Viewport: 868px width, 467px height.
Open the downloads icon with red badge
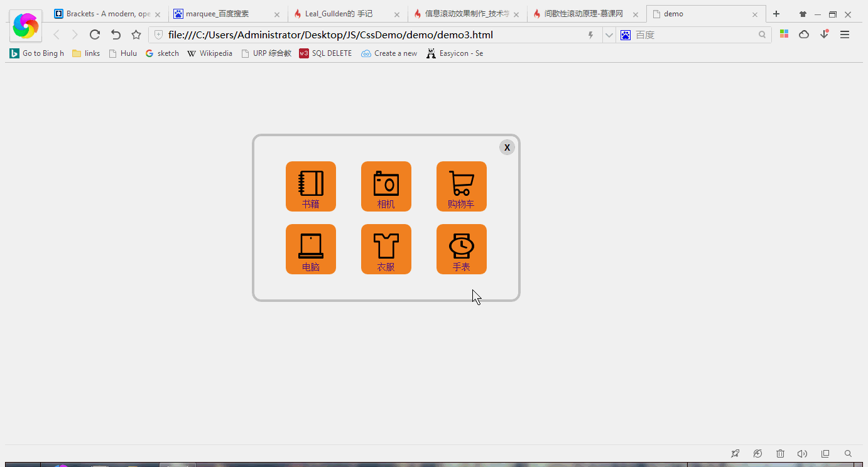click(x=824, y=34)
